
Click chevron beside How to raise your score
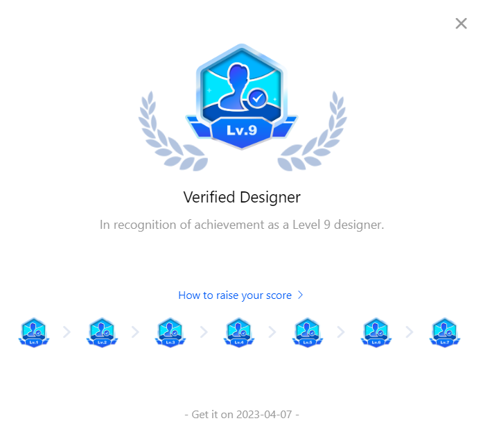click(x=300, y=295)
